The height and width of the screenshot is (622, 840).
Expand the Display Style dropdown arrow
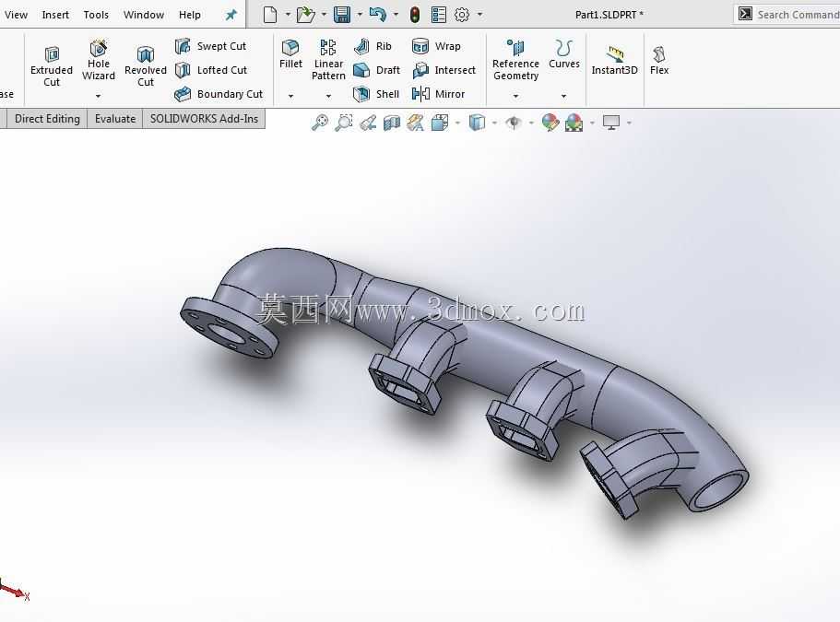pyautogui.click(x=494, y=123)
